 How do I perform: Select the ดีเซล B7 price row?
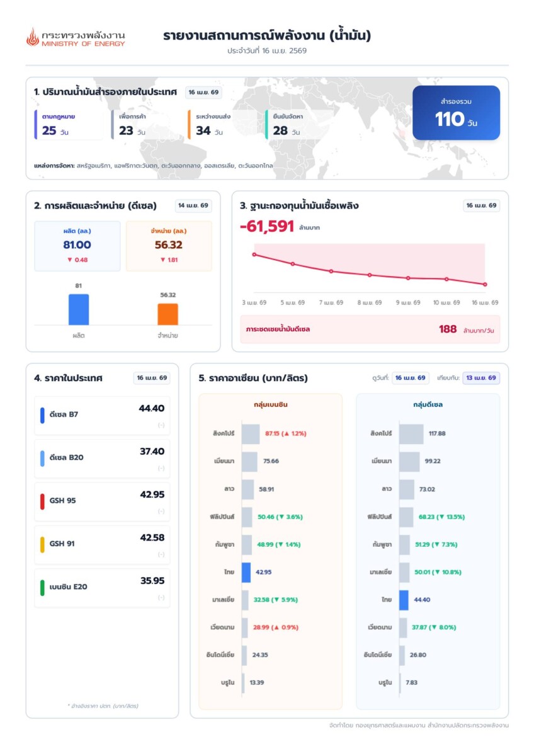tap(102, 415)
